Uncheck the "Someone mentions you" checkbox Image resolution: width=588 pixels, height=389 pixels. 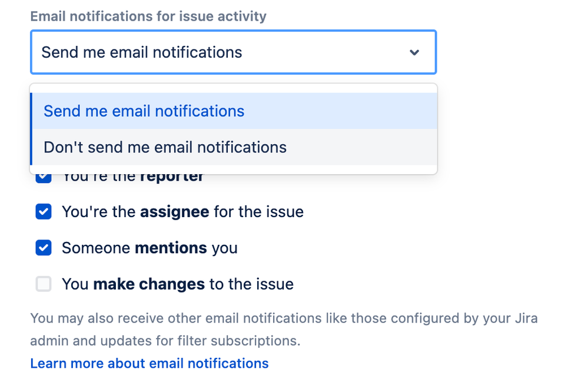(44, 248)
